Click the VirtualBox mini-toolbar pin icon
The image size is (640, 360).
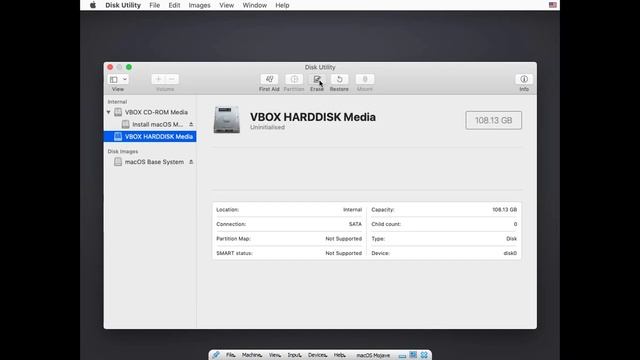tap(216, 355)
